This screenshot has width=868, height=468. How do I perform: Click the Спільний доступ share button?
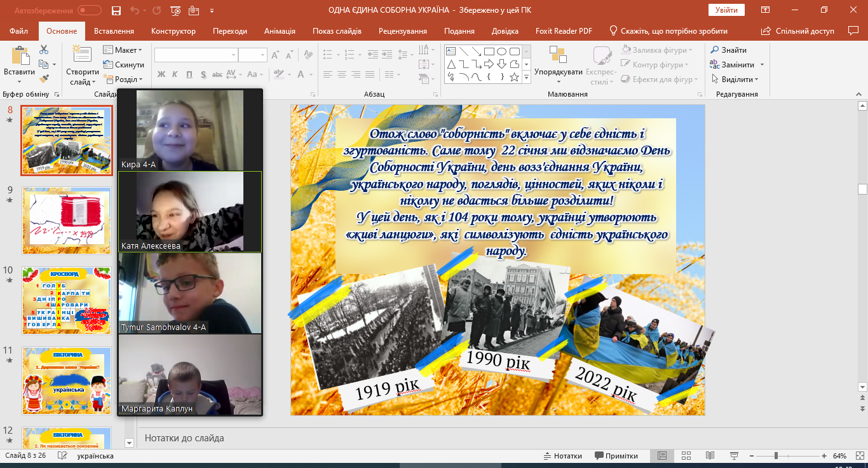(x=797, y=31)
